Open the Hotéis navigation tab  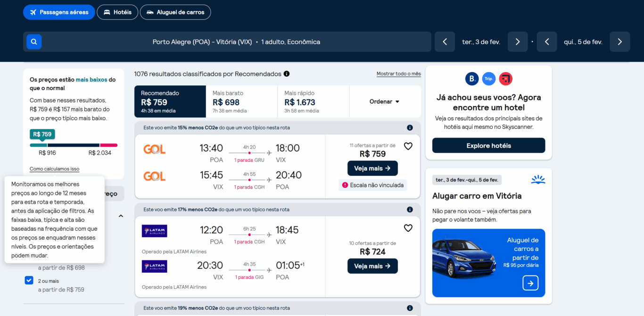pyautogui.click(x=117, y=12)
